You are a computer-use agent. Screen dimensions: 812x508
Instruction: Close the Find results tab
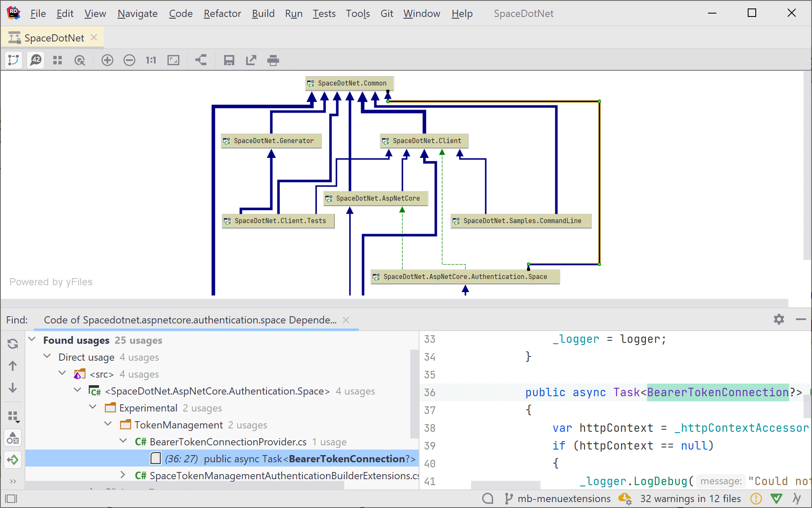click(x=346, y=320)
